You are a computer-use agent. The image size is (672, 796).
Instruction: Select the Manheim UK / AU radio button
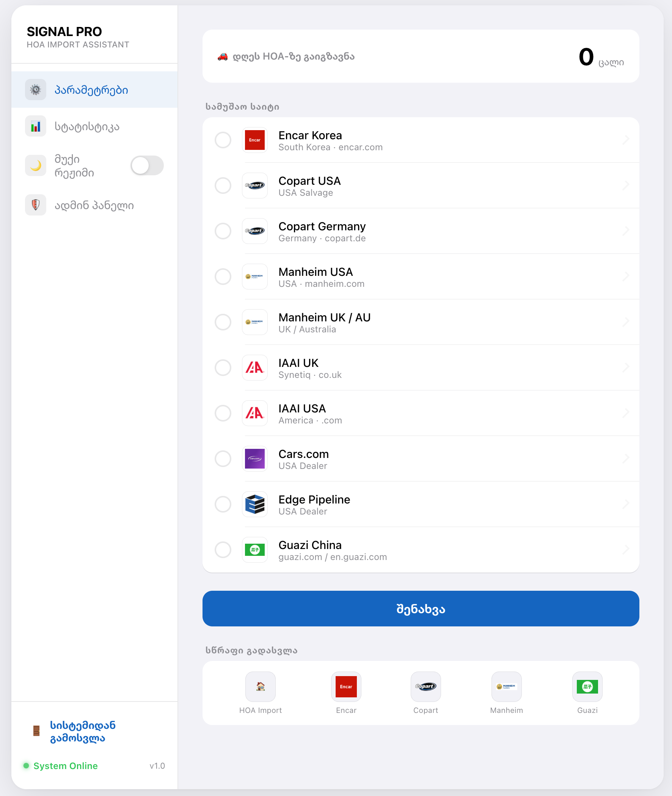[x=223, y=322]
